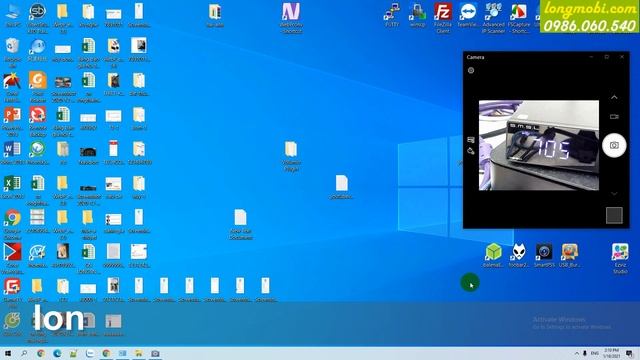Select the WinSCP desktop shortcut

417,15
